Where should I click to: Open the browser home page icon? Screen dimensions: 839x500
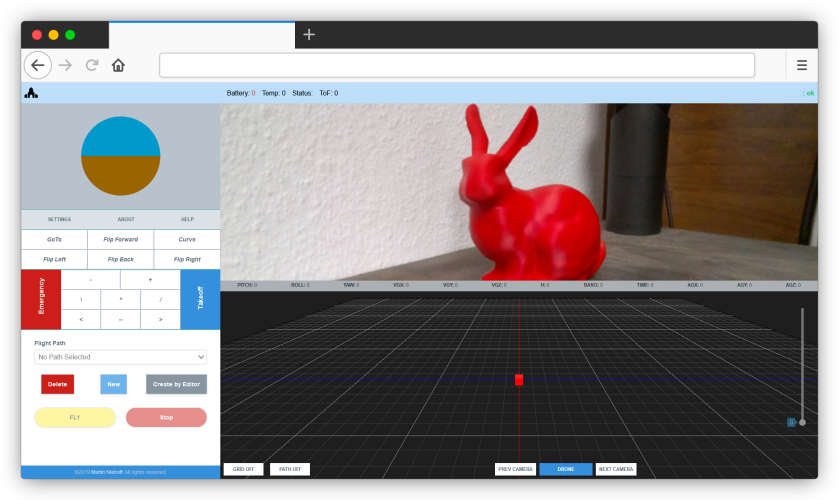click(x=118, y=65)
